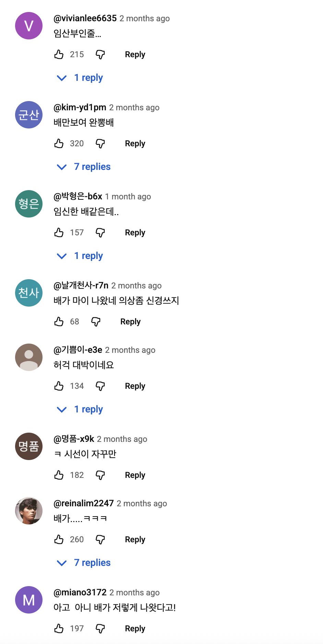Open @날개천사-r7n's channel via username

81,285
